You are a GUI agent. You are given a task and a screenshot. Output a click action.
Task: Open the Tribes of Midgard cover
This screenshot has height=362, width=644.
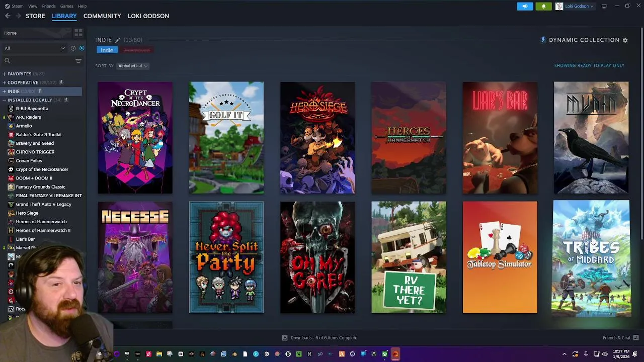click(x=591, y=258)
